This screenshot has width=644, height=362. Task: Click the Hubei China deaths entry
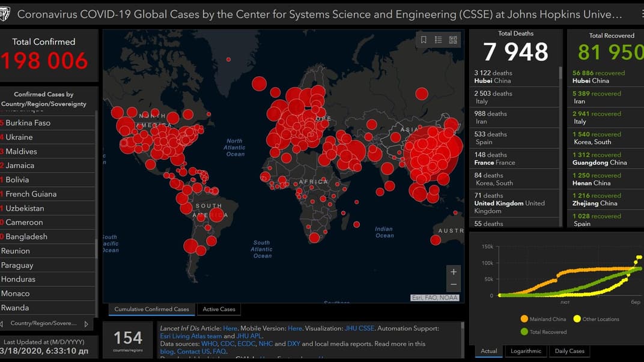tap(514, 76)
